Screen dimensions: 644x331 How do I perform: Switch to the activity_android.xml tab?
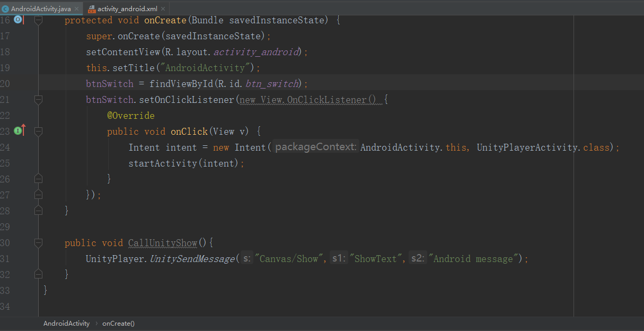[x=127, y=8]
